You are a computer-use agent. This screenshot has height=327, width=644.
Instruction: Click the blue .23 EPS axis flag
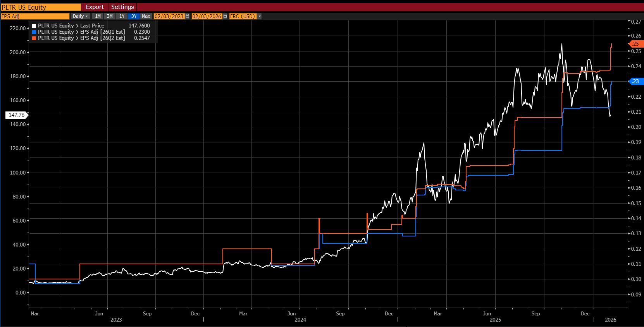click(636, 81)
